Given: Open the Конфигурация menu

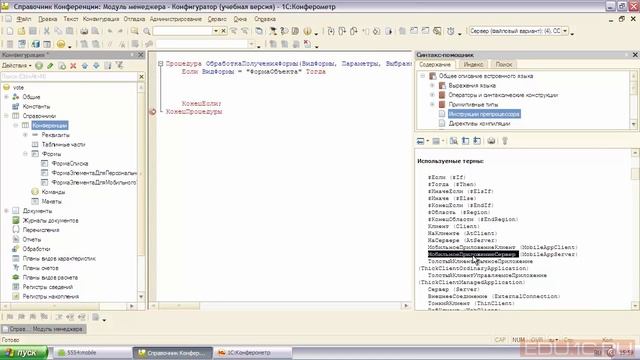Looking at the screenshot, I should [101, 19].
